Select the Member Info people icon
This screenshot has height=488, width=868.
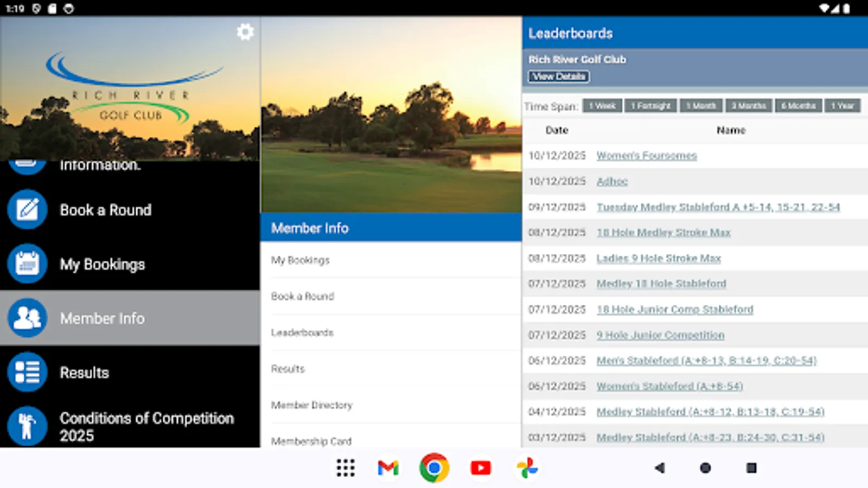point(27,318)
